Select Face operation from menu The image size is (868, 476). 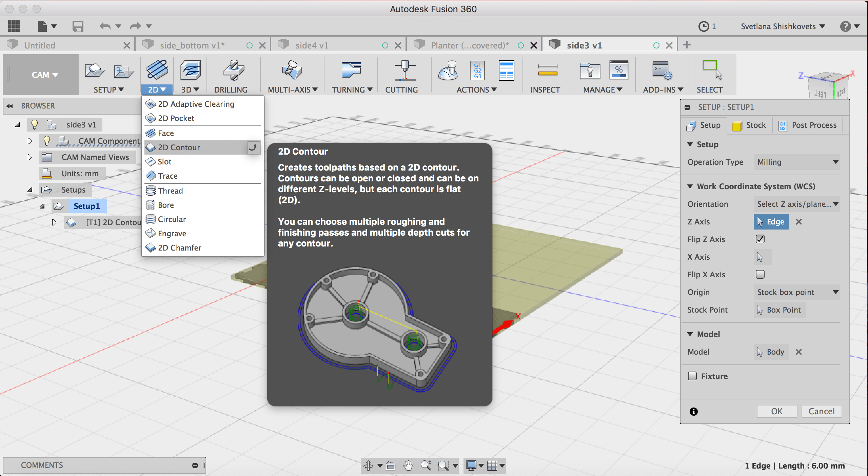tap(202, 133)
